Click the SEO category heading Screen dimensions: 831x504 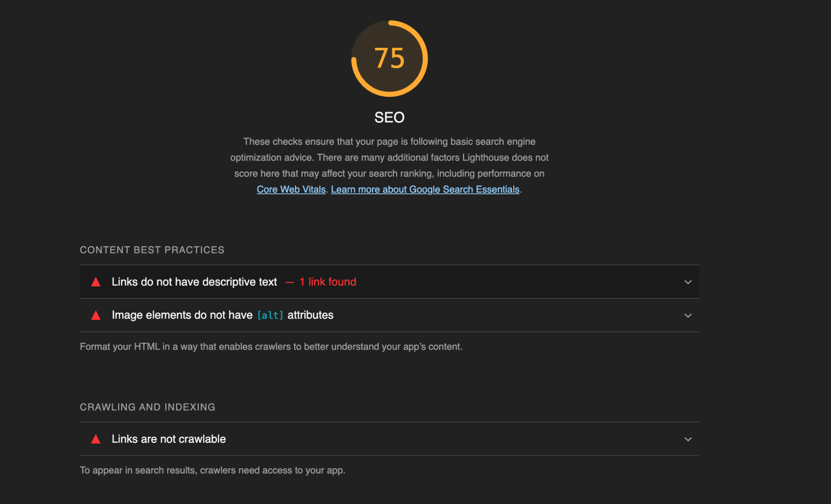(390, 117)
